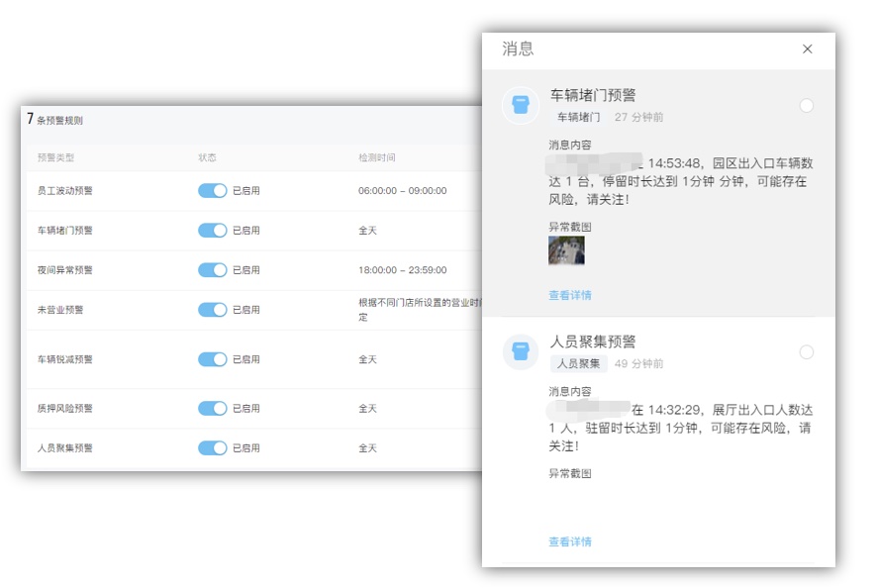The width and height of the screenshot is (878, 588).
Task: Toggle the 夜间异常预警 switch
Action: (x=212, y=270)
